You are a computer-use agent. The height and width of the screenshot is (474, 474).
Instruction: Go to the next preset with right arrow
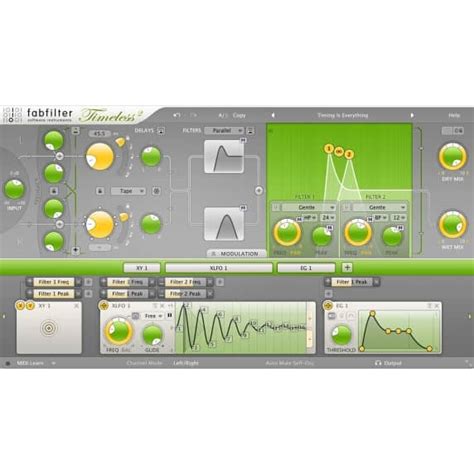click(x=412, y=115)
